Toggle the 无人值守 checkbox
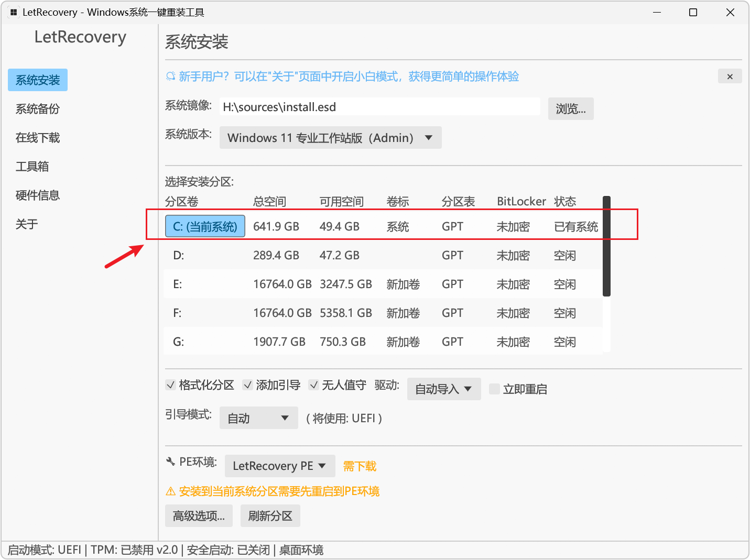Screen dimensions: 750x560 point(313,385)
